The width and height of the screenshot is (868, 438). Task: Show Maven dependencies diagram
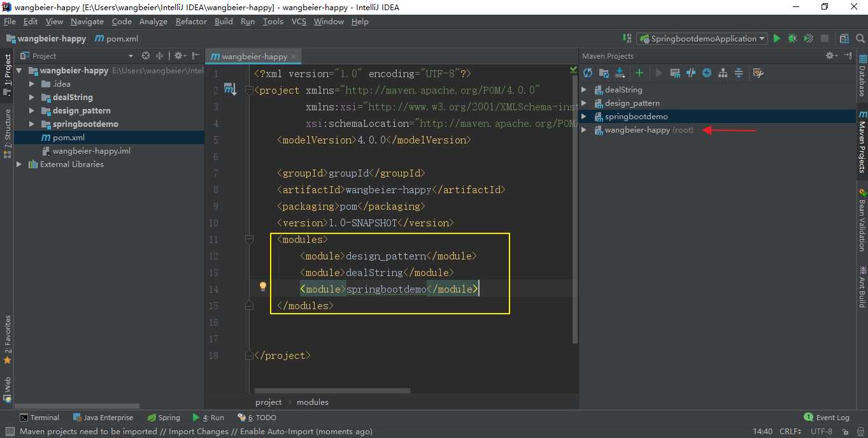click(x=723, y=73)
